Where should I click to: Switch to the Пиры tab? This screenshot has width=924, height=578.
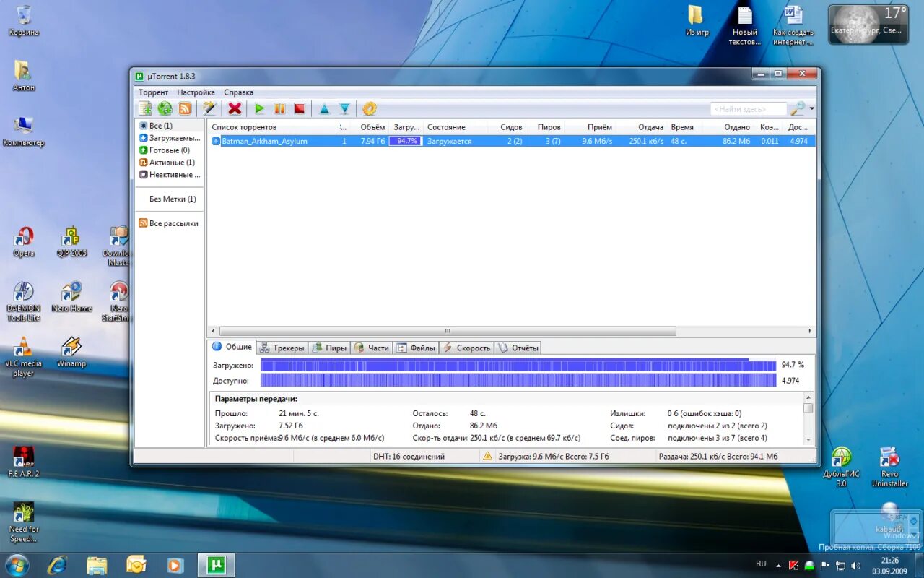tap(330, 348)
